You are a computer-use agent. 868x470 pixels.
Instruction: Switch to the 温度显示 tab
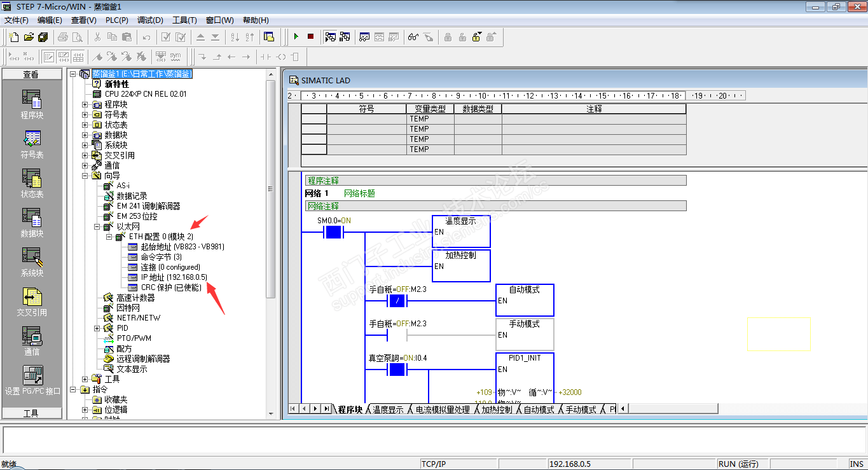(x=387, y=410)
